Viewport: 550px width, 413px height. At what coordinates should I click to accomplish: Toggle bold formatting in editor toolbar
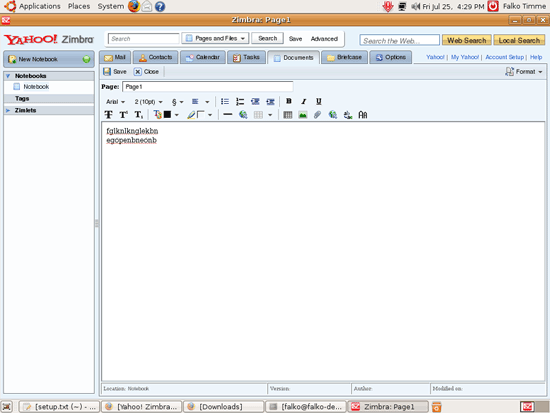tap(288, 101)
